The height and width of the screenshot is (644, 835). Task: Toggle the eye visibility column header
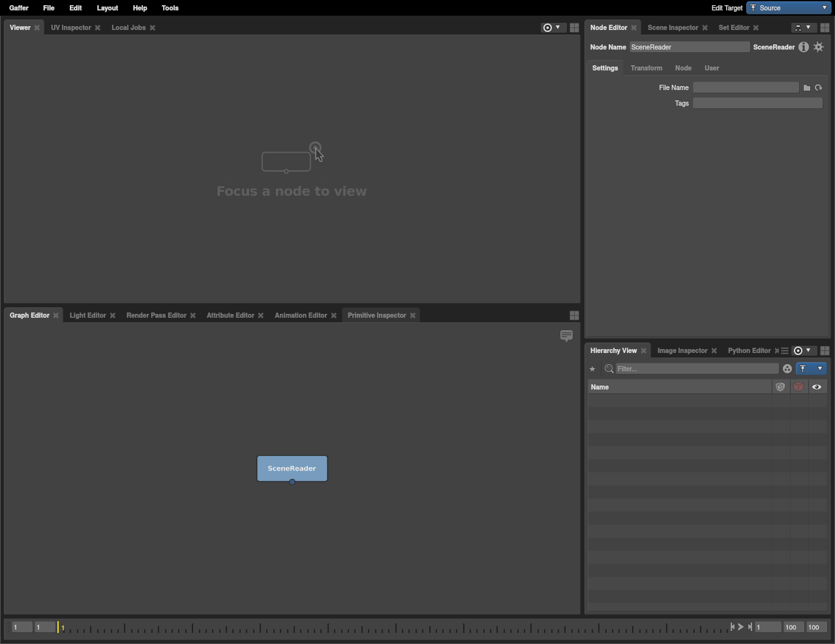(817, 387)
